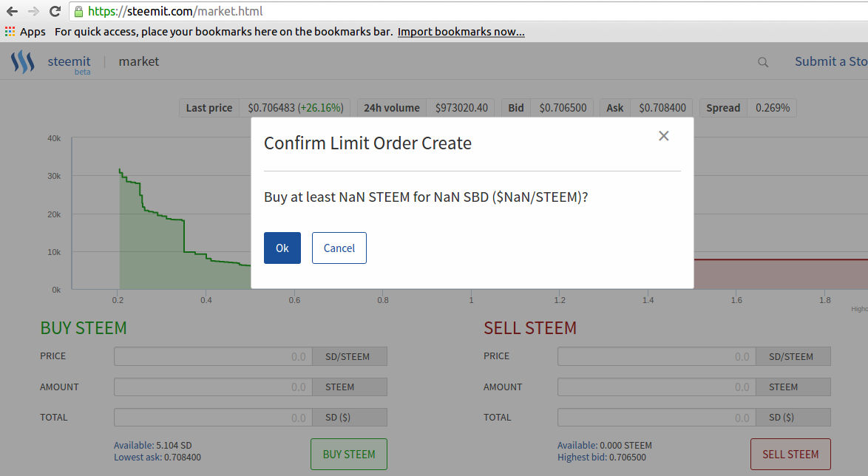The width and height of the screenshot is (868, 476).
Task: Focus the Buy Steem amount field
Action: pyautogui.click(x=213, y=387)
